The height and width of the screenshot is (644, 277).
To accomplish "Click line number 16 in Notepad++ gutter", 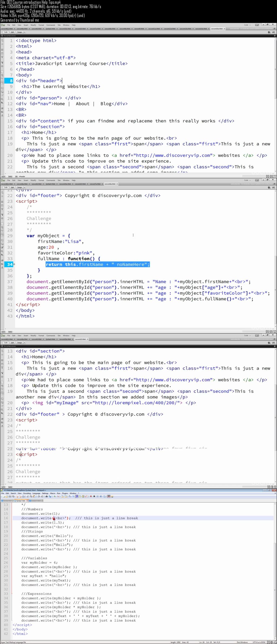I will click(x=6, y=518).
